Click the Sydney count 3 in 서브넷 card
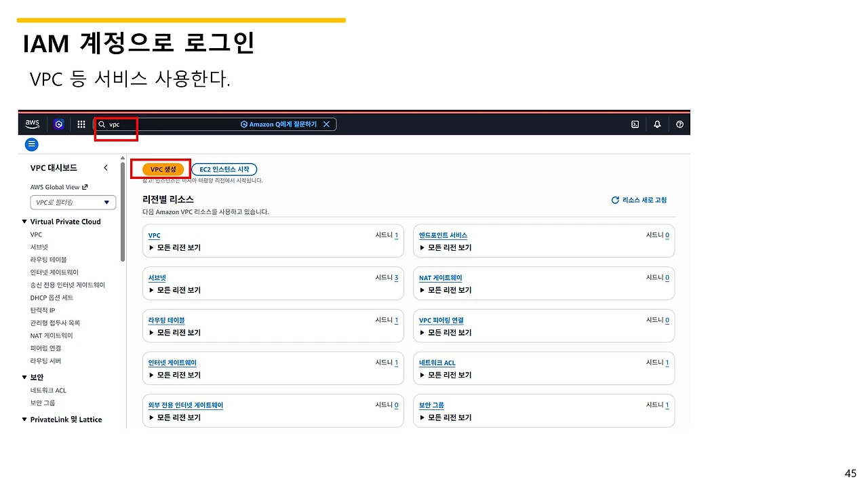This screenshot has height=488, width=868. coord(396,278)
